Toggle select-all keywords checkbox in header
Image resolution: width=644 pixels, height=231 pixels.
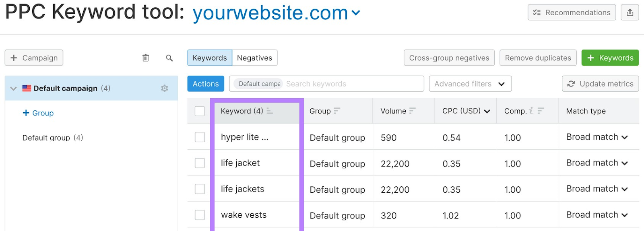click(x=200, y=111)
